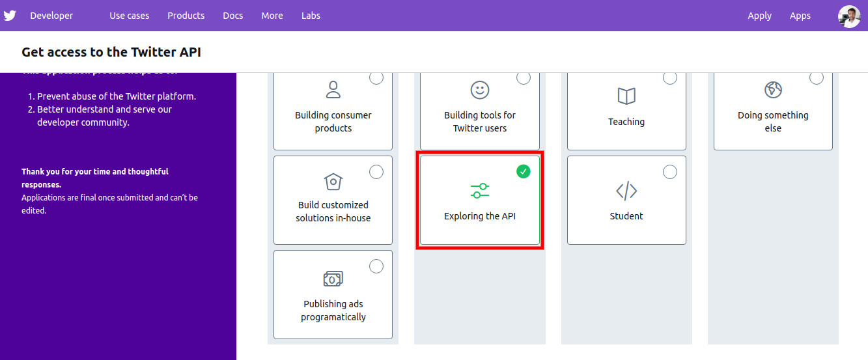Image resolution: width=868 pixels, height=360 pixels.
Task: Click the Doing something else label
Action: [x=773, y=122]
